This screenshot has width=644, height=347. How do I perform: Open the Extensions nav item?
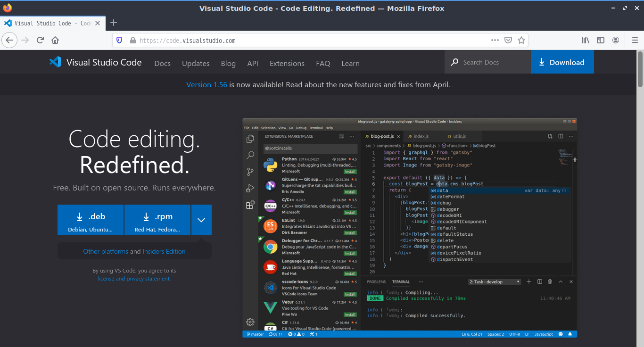[287, 63]
